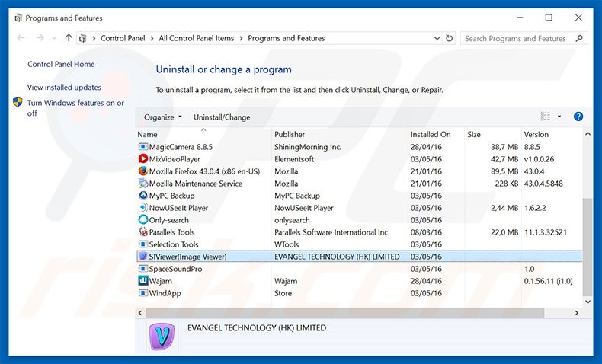The height and width of the screenshot is (364, 602).
Task: Select the Only-search program name
Action: pos(169,220)
